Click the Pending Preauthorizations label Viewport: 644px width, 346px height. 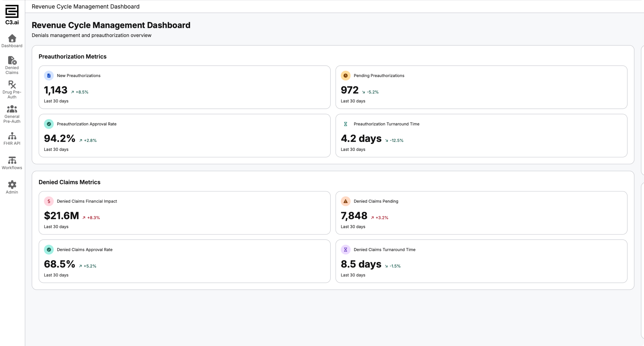point(379,76)
